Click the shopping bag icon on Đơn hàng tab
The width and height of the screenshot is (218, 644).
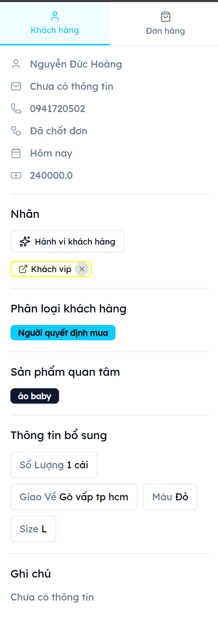point(165,16)
